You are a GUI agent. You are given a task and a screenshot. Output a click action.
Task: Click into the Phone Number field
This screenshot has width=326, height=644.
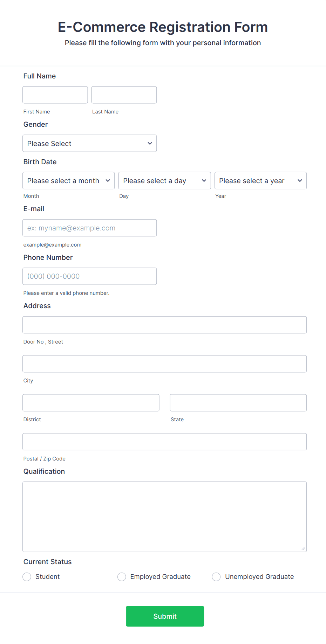(x=89, y=276)
